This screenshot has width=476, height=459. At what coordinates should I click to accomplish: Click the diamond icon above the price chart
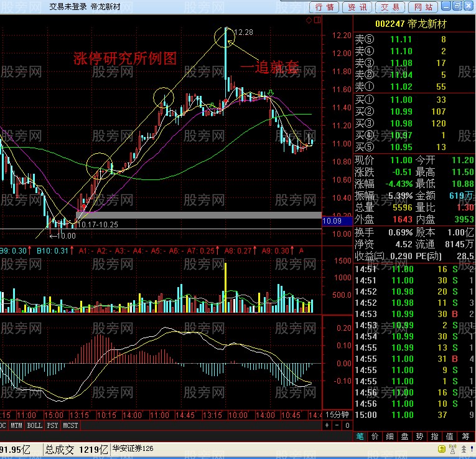click(309, 21)
